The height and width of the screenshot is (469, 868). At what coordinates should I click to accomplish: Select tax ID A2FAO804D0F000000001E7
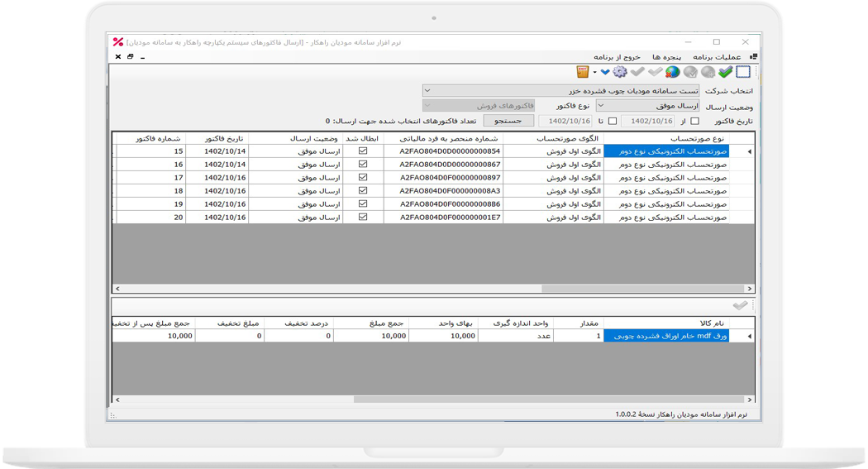(443, 217)
